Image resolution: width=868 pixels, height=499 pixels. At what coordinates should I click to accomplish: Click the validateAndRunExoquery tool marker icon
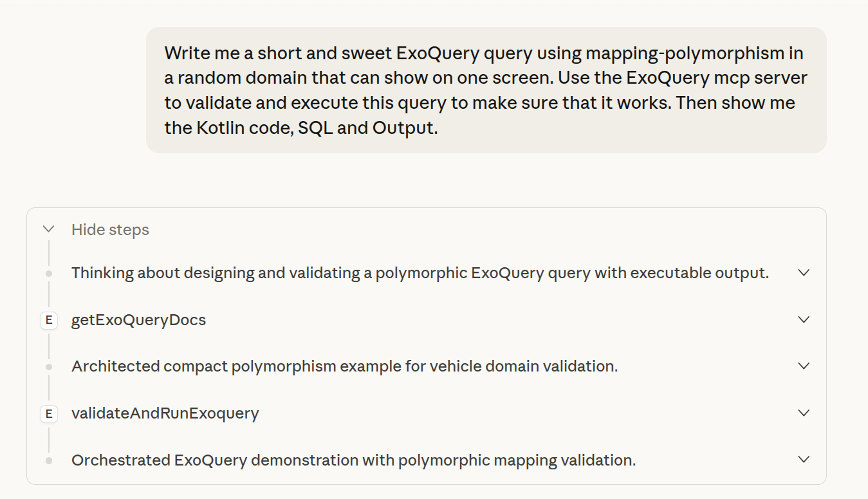(x=48, y=413)
